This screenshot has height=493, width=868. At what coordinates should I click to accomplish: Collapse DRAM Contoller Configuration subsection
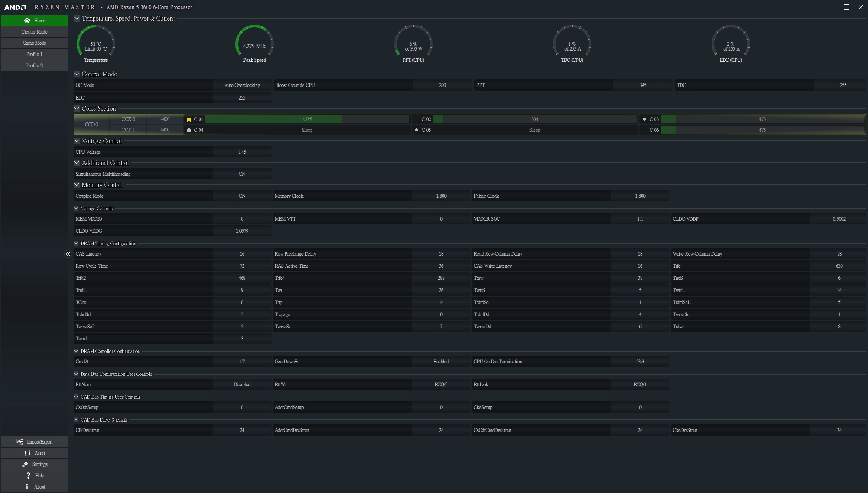click(76, 351)
